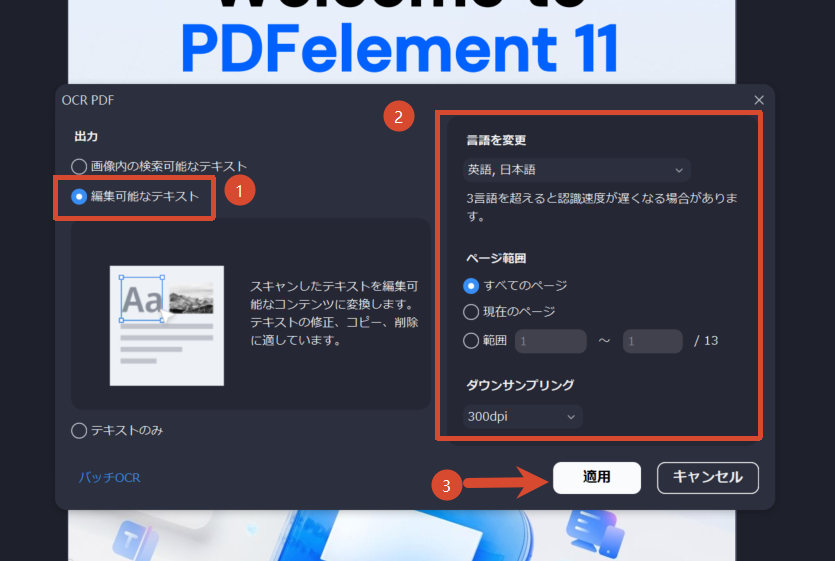This screenshot has width=835, height=561.
Task: Open the 300dpi downsampling dropdown
Action: pos(522,417)
